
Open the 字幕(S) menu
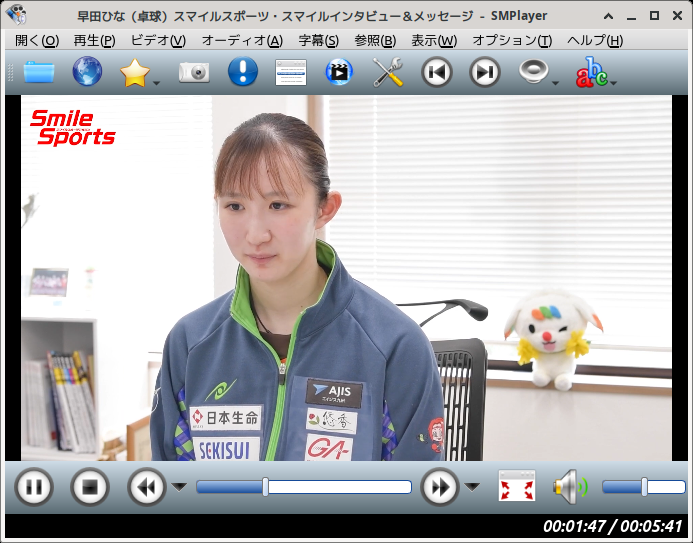click(319, 41)
